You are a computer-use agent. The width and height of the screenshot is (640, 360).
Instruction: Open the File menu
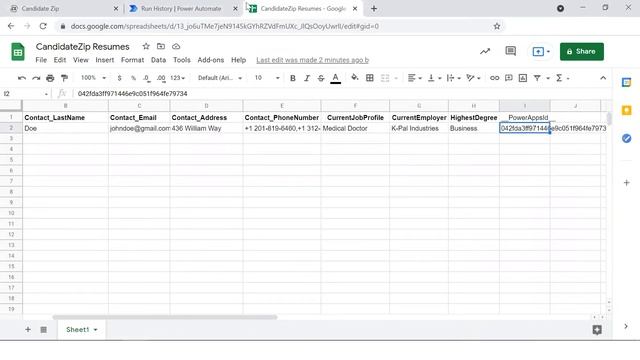click(x=41, y=60)
